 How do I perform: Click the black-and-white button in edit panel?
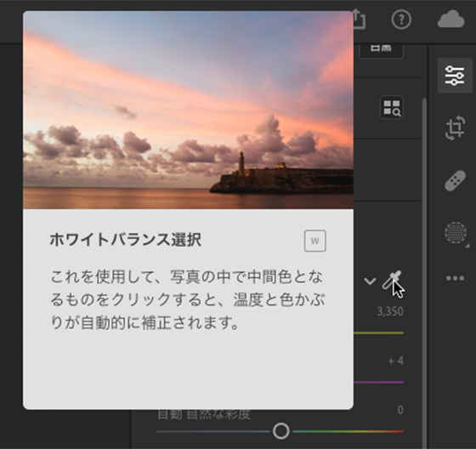382,51
